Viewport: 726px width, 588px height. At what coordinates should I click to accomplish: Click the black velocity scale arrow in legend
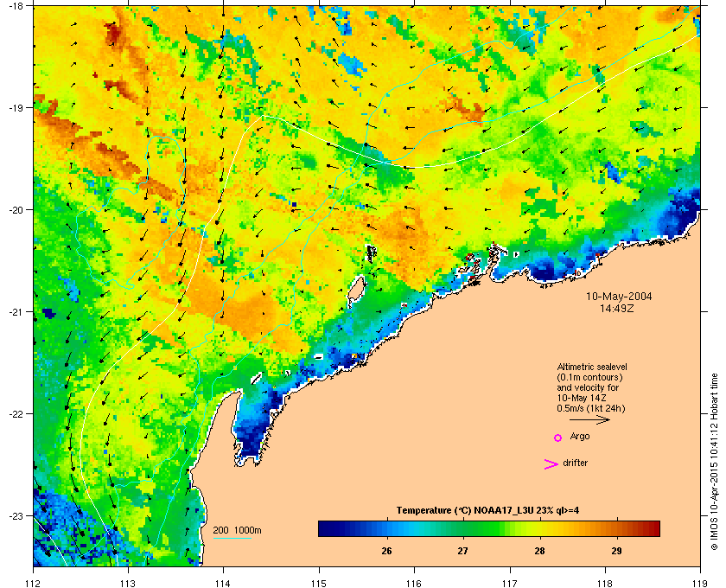coord(589,420)
